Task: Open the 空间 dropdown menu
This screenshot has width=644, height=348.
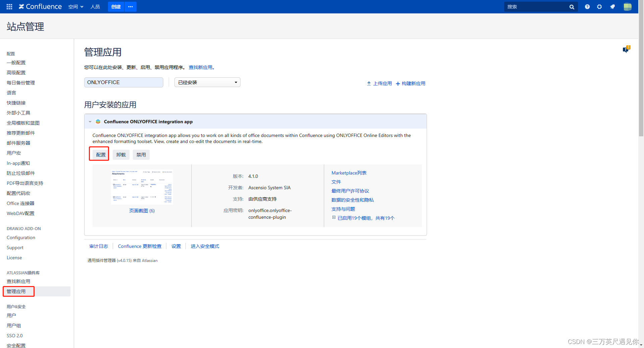Action: point(76,7)
